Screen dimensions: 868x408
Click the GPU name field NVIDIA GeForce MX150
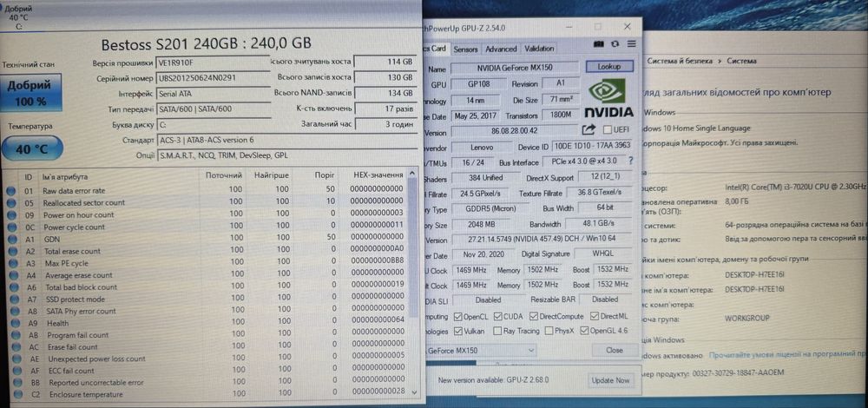[x=515, y=68]
